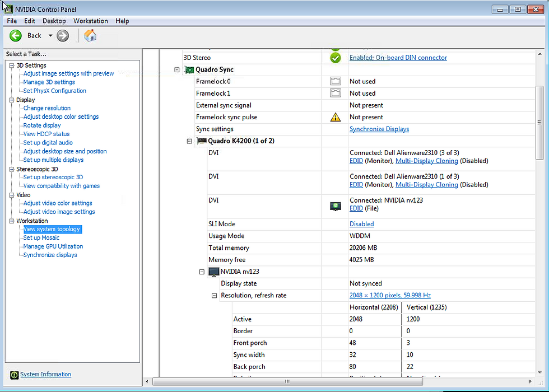Go to the Home page icon
This screenshot has height=392, width=549.
(x=90, y=35)
